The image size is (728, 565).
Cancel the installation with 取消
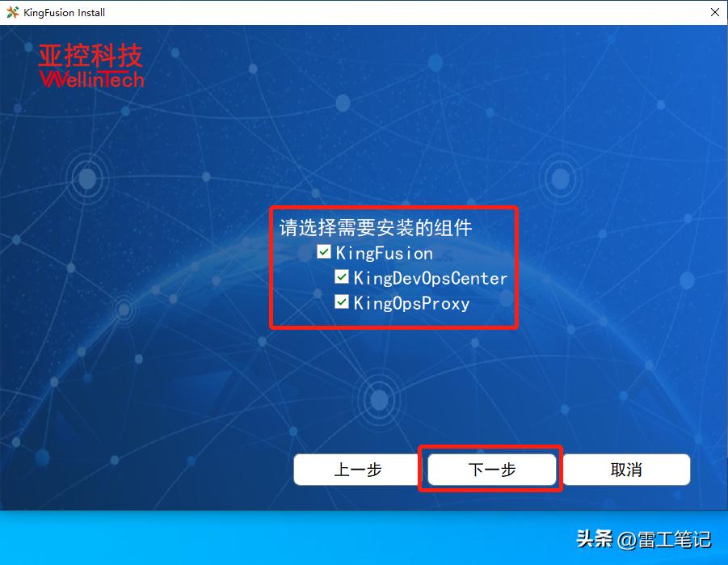tap(626, 470)
